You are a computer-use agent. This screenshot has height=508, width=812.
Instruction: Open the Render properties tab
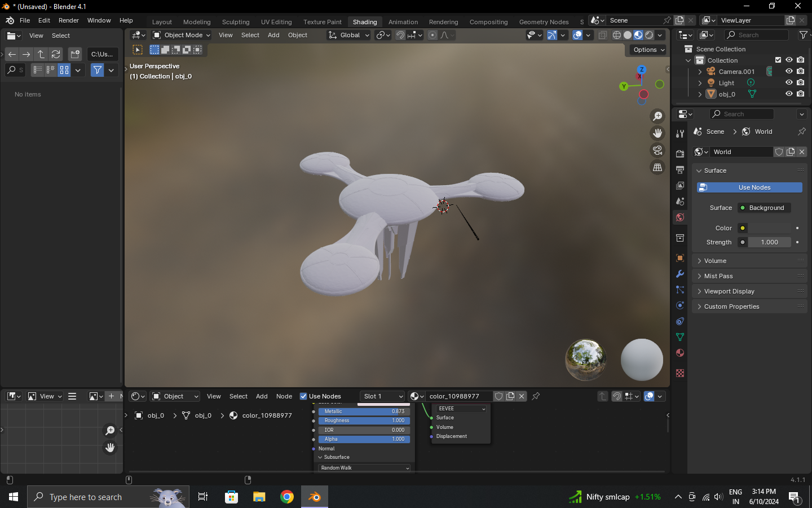pyautogui.click(x=680, y=154)
